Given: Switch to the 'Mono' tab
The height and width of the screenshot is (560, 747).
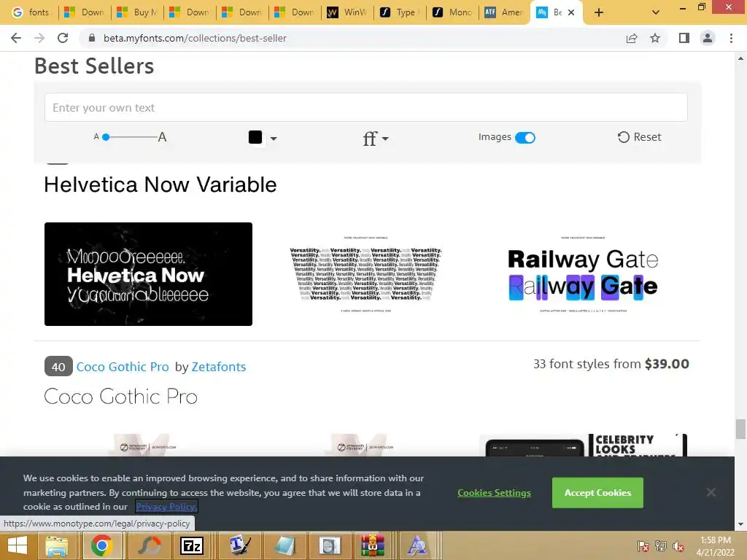Looking at the screenshot, I should point(452,12).
